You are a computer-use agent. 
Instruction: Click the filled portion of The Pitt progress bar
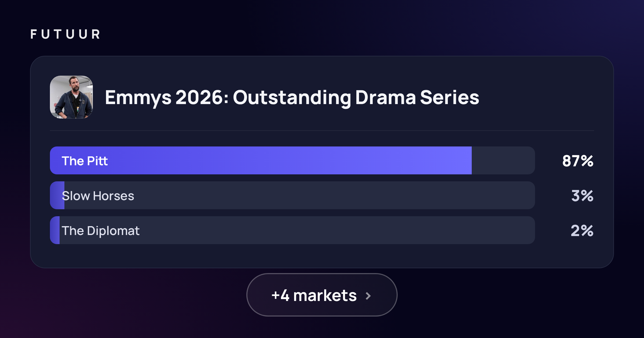pyautogui.click(x=261, y=160)
